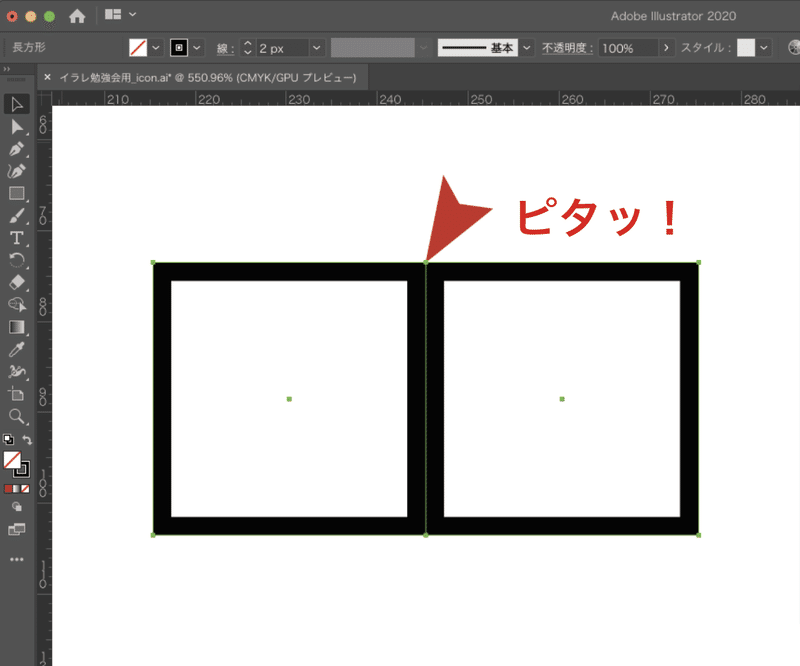Expand workspace layout dropdown chevron
The width and height of the screenshot is (800, 666).
pos(133,15)
